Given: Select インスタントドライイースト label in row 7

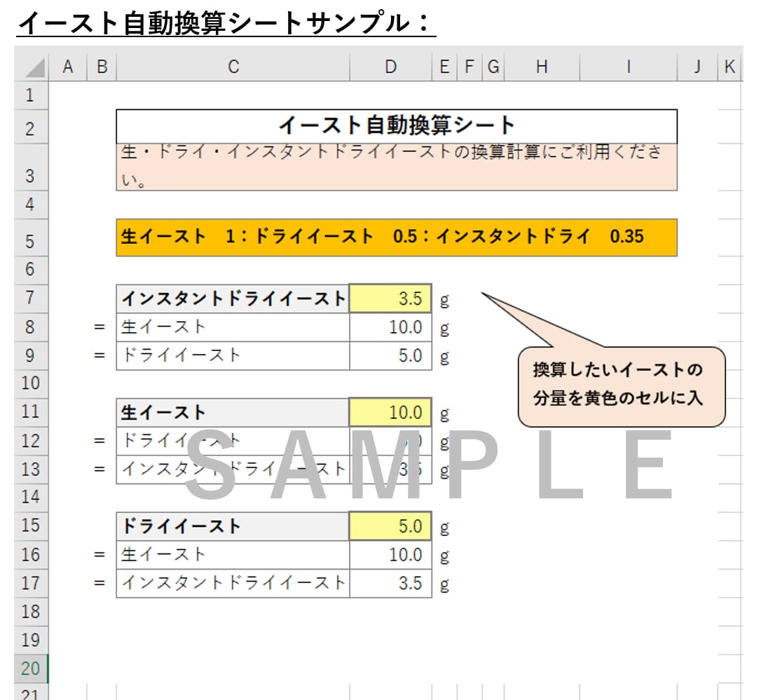Looking at the screenshot, I should click(233, 298).
